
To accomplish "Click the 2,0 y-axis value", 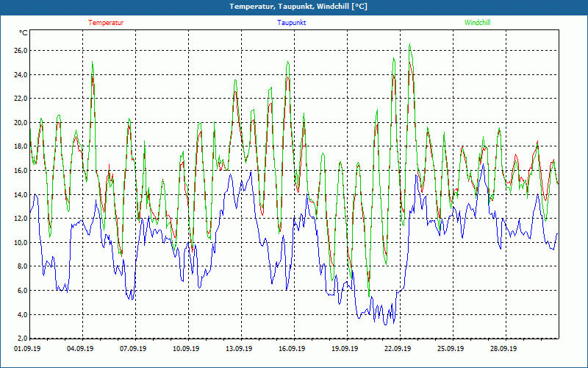I will (x=23, y=338).
